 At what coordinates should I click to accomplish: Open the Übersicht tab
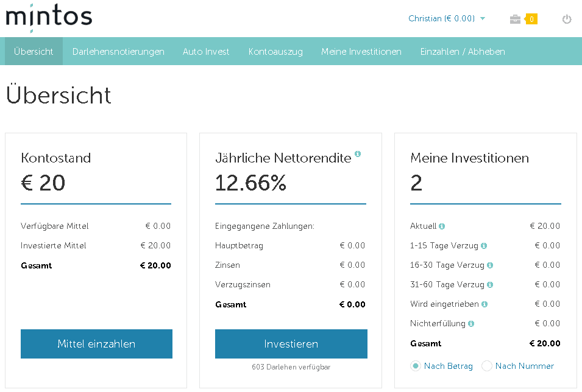pos(34,52)
